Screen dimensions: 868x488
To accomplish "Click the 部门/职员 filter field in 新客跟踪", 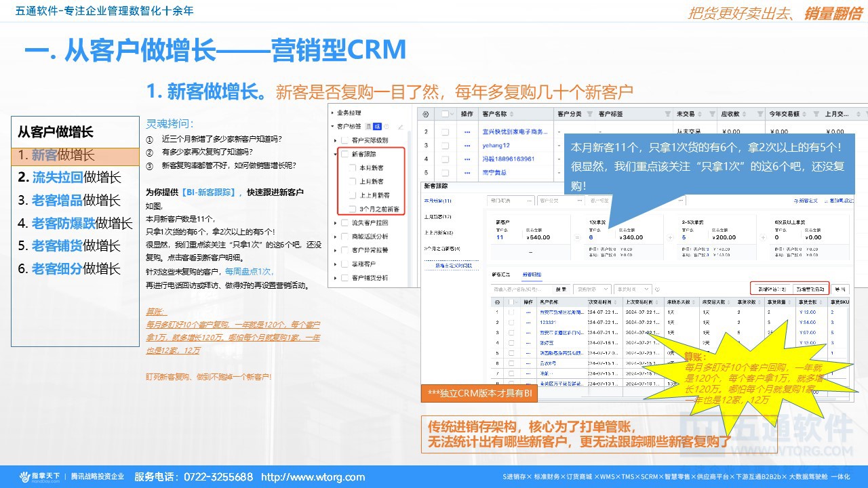I will coord(511,201).
